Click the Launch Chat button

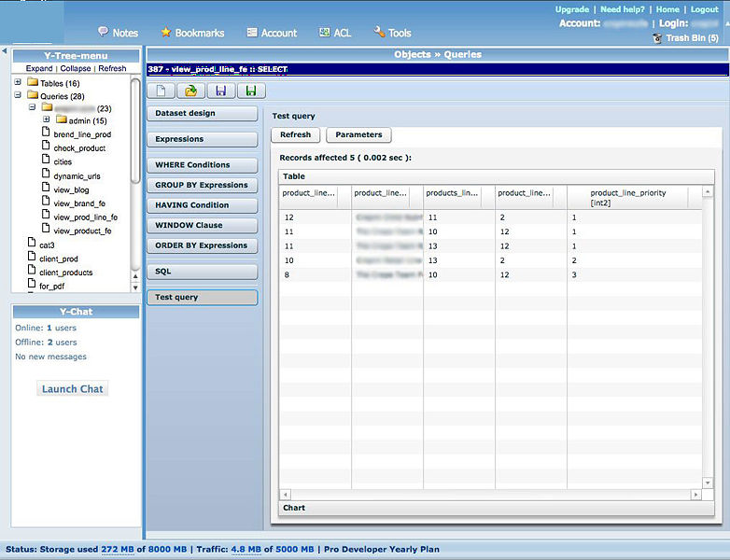pos(74,388)
